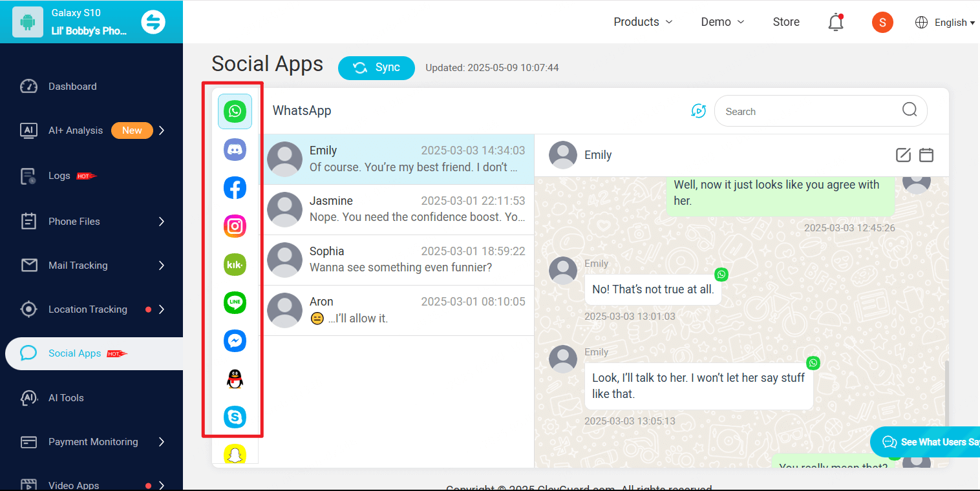
Task: Click the search magnifier icon
Action: (910, 110)
